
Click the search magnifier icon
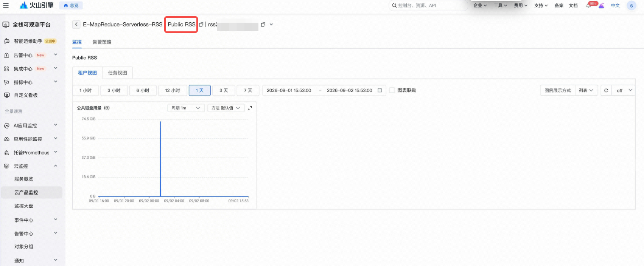pos(394,6)
